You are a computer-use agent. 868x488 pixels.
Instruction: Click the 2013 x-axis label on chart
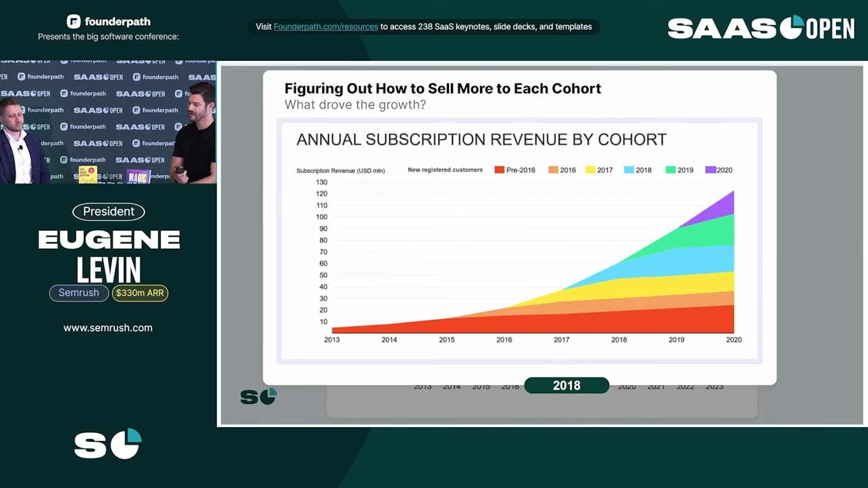click(x=332, y=340)
